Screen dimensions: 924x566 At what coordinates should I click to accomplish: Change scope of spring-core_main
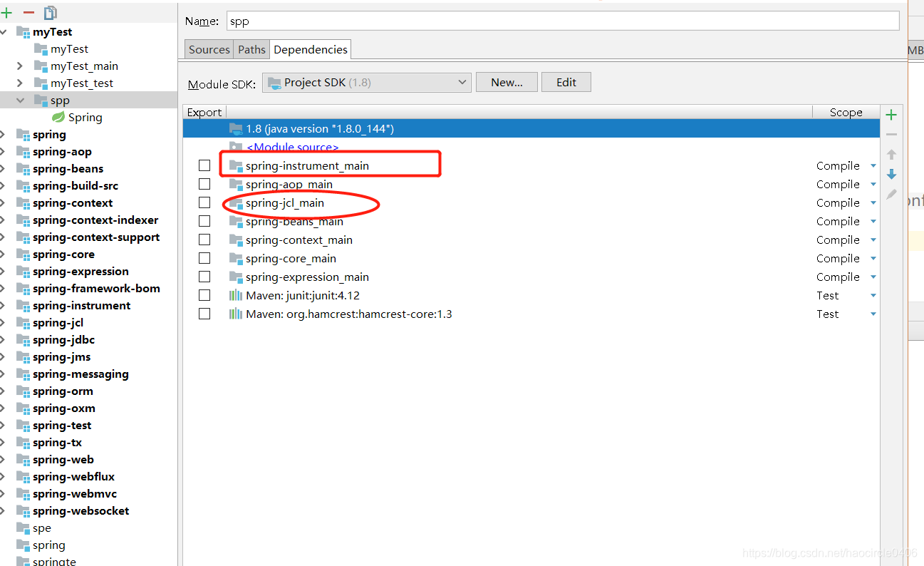[x=873, y=259]
